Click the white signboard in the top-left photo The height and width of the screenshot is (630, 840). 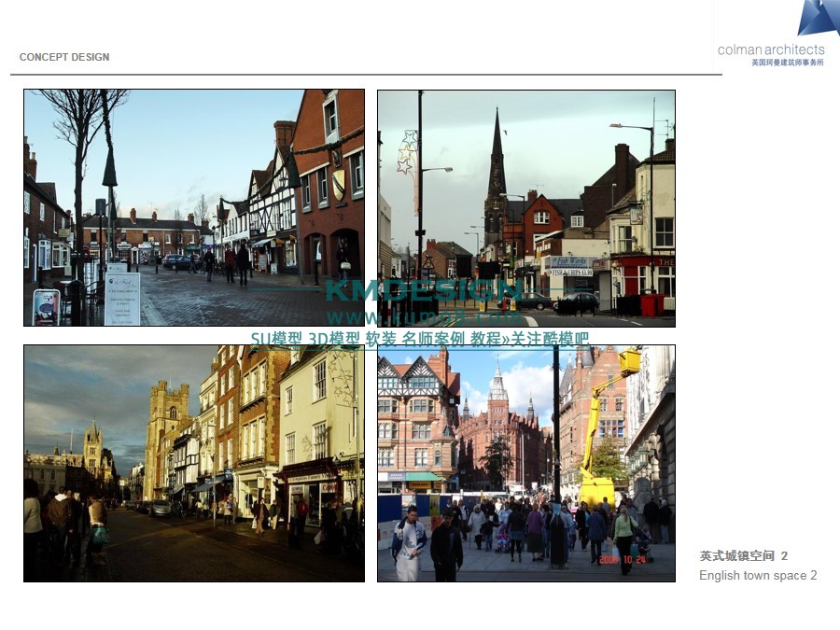[x=121, y=297]
